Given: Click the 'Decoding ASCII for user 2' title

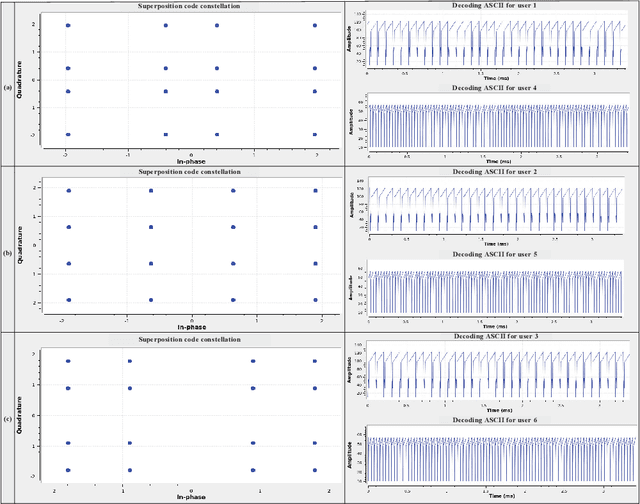Looking at the screenshot, I should [494, 172].
